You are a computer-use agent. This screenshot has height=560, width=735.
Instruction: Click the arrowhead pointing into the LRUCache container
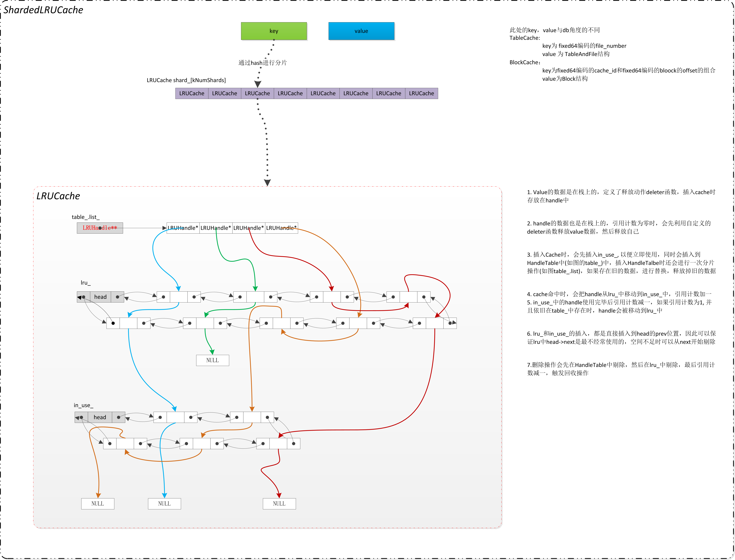(x=267, y=182)
